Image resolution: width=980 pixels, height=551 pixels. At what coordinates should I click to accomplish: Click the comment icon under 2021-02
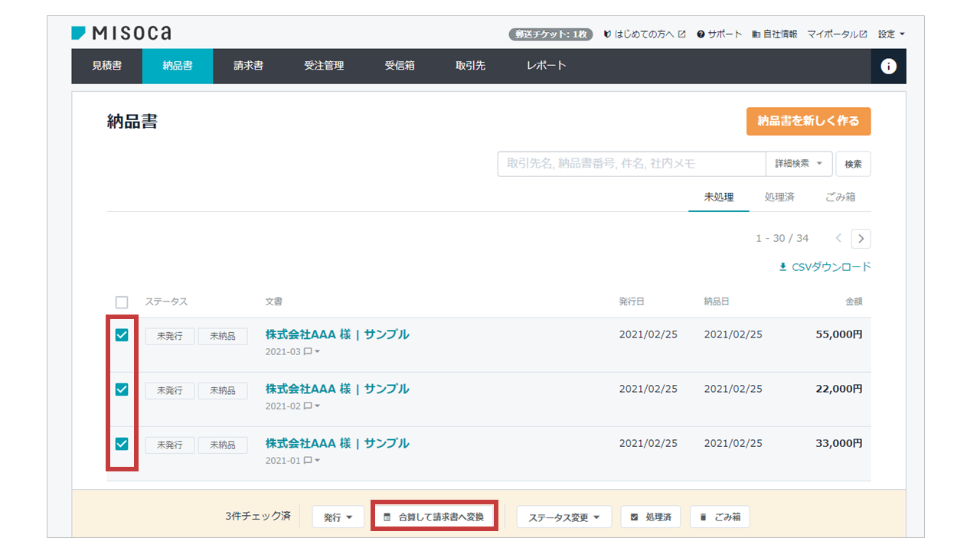pos(308,406)
